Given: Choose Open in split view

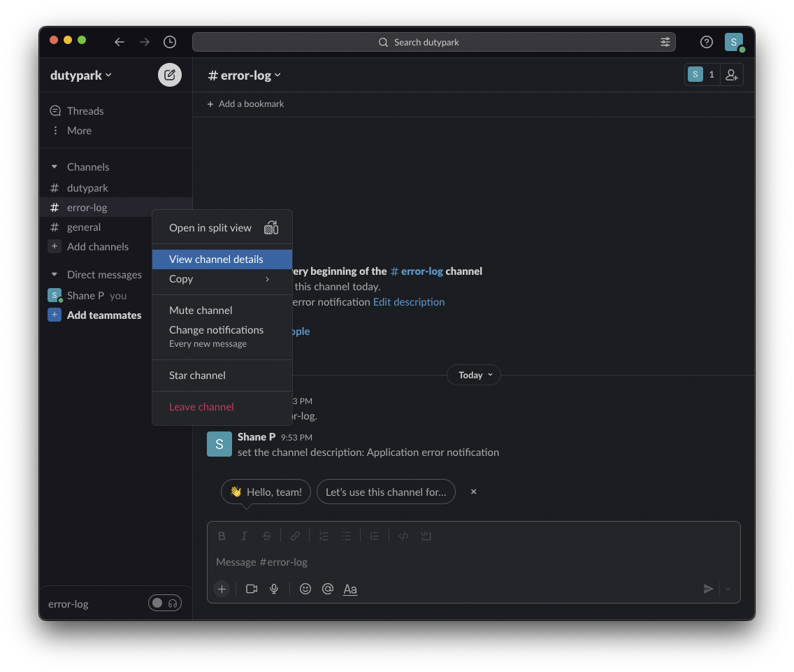Looking at the screenshot, I should click(222, 228).
